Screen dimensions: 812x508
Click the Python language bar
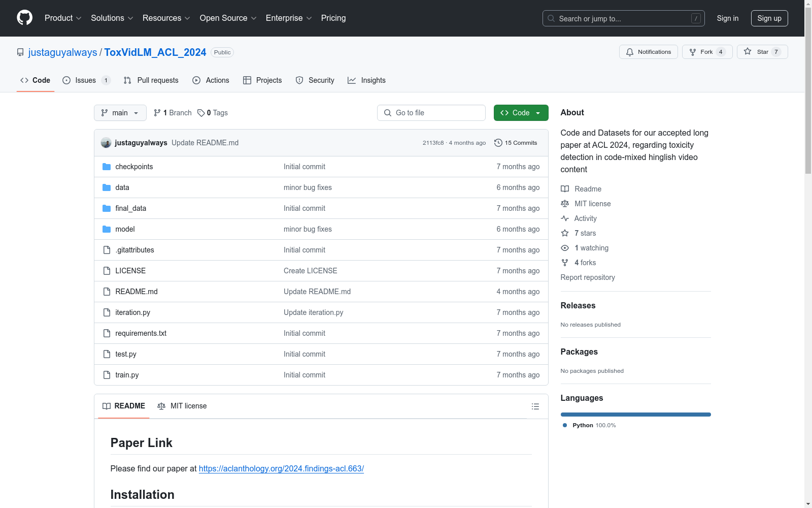pos(636,415)
